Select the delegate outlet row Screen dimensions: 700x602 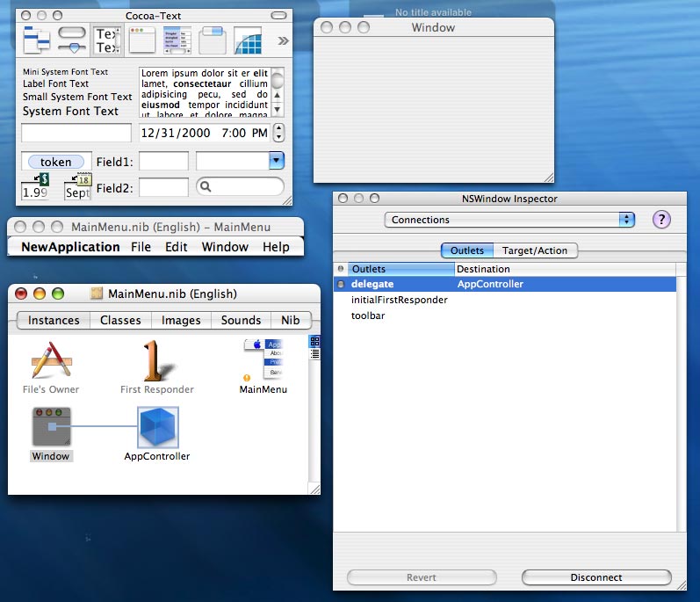point(505,284)
